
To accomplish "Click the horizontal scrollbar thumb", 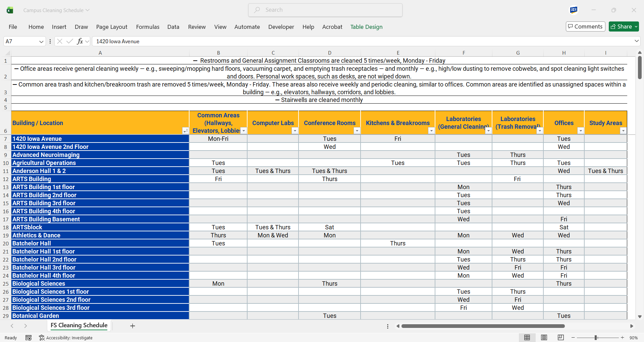I will pos(483,326).
